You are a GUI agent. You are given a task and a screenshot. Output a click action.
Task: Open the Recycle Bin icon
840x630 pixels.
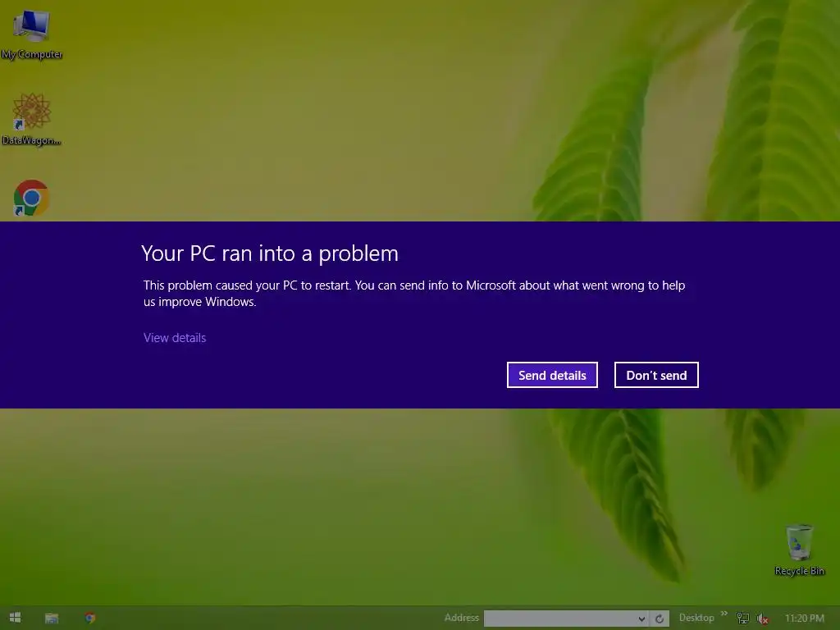(799, 550)
